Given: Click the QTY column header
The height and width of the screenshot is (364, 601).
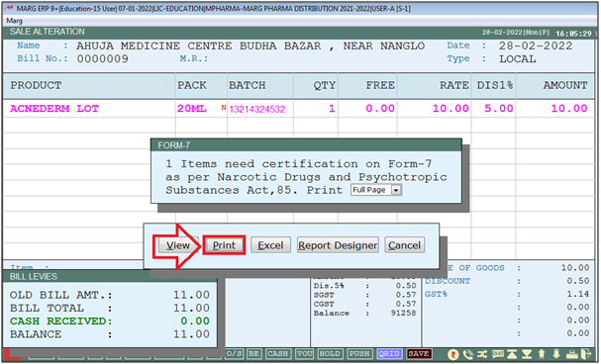Looking at the screenshot, I should click(325, 85).
